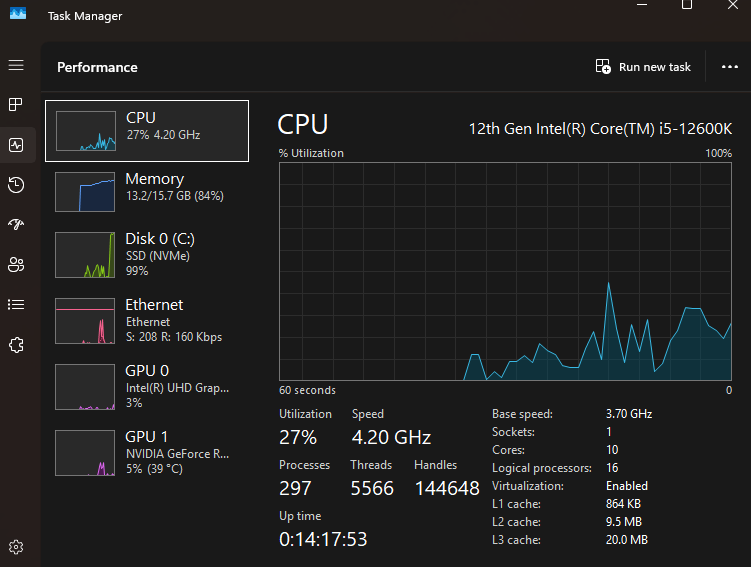Image resolution: width=751 pixels, height=567 pixels.
Task: Open the Services puzzle-piece icon
Action: (x=16, y=345)
